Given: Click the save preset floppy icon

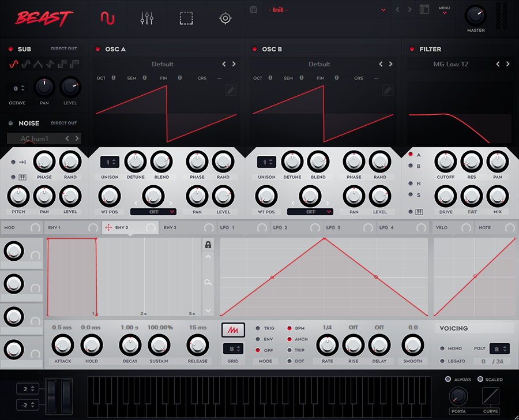Looking at the screenshot, I should click(254, 10).
